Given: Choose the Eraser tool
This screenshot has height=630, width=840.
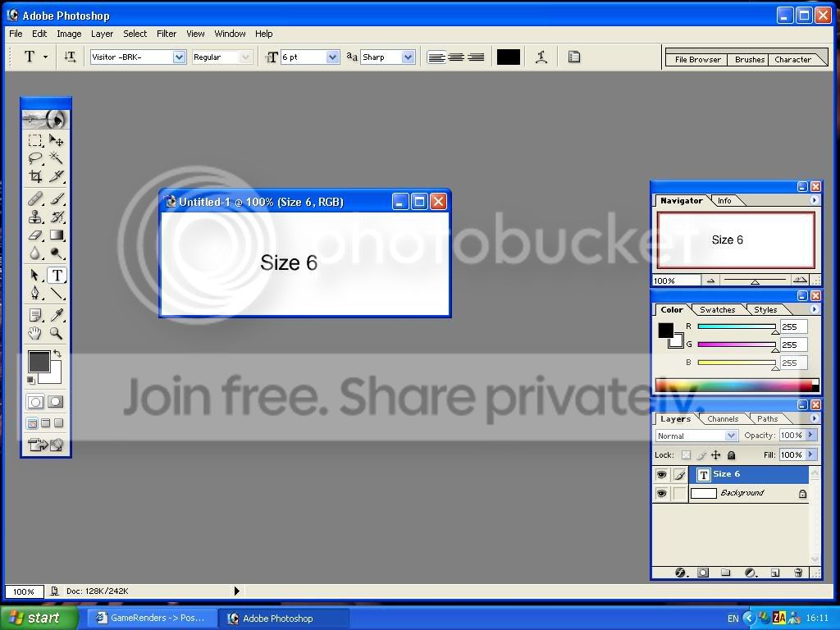Looking at the screenshot, I should (x=35, y=235).
